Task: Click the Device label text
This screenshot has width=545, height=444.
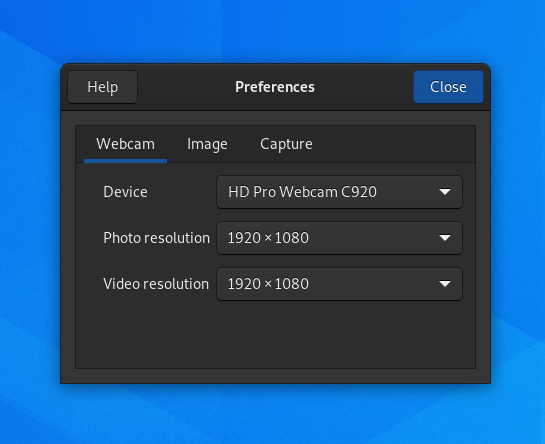Action: pyautogui.click(x=125, y=192)
